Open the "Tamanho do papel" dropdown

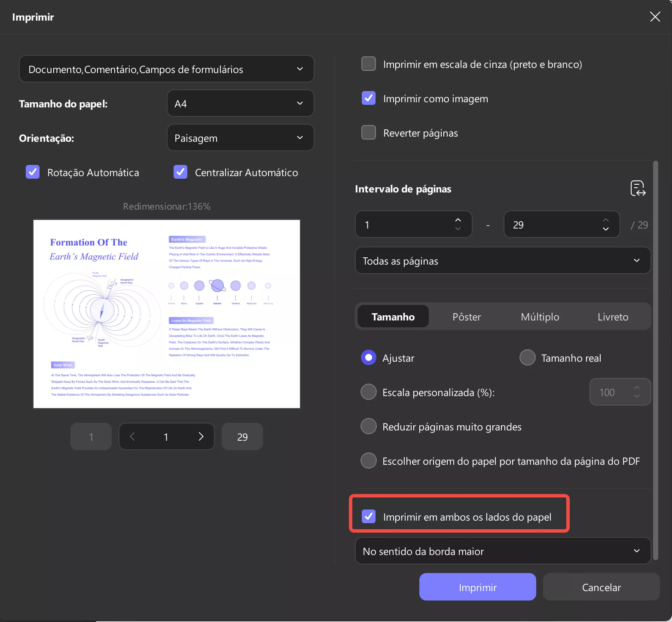pos(240,103)
